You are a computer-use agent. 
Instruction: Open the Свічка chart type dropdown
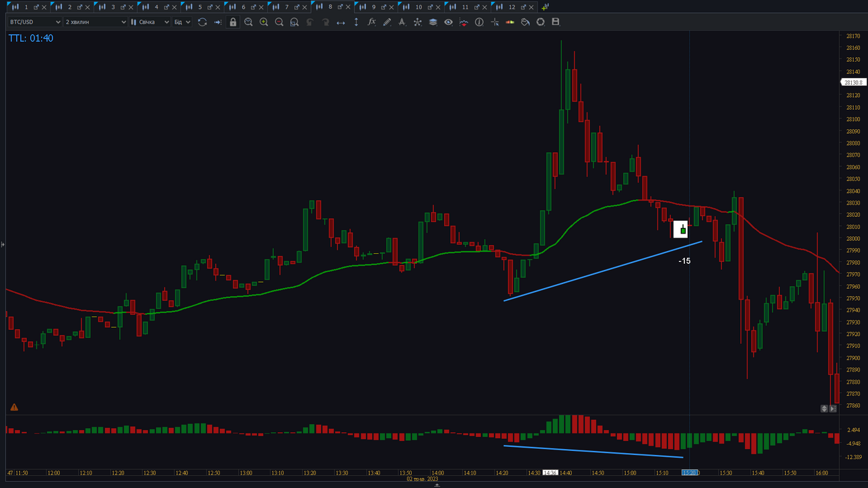(x=149, y=22)
